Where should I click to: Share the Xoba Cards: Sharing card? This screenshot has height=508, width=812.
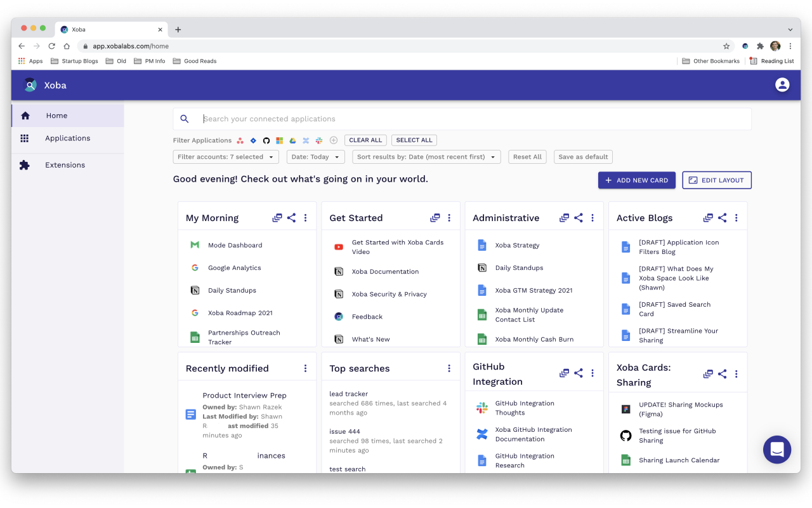pyautogui.click(x=722, y=374)
